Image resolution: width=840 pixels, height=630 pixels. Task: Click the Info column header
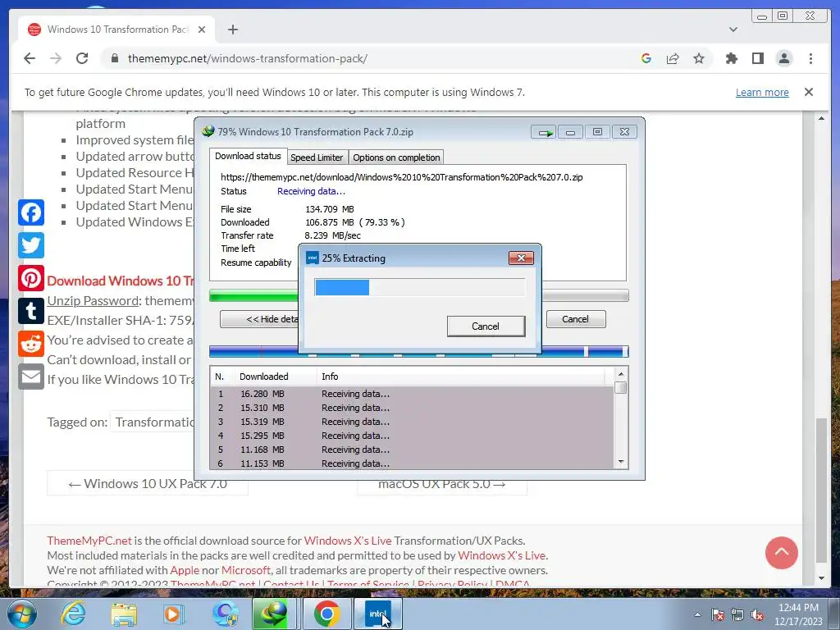[x=461, y=377]
